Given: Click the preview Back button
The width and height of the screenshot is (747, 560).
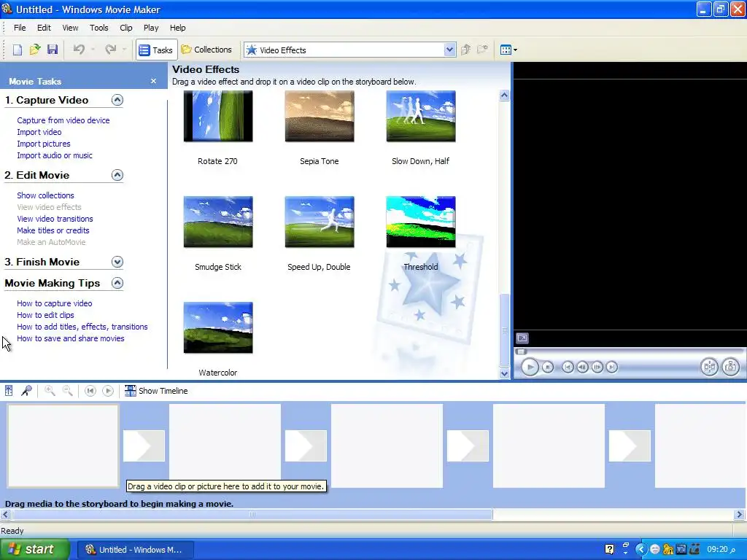Looking at the screenshot, I should tap(568, 367).
